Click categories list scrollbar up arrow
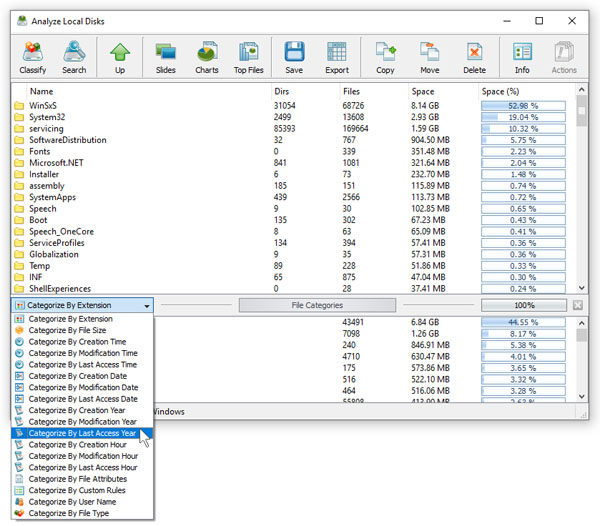 click(582, 323)
